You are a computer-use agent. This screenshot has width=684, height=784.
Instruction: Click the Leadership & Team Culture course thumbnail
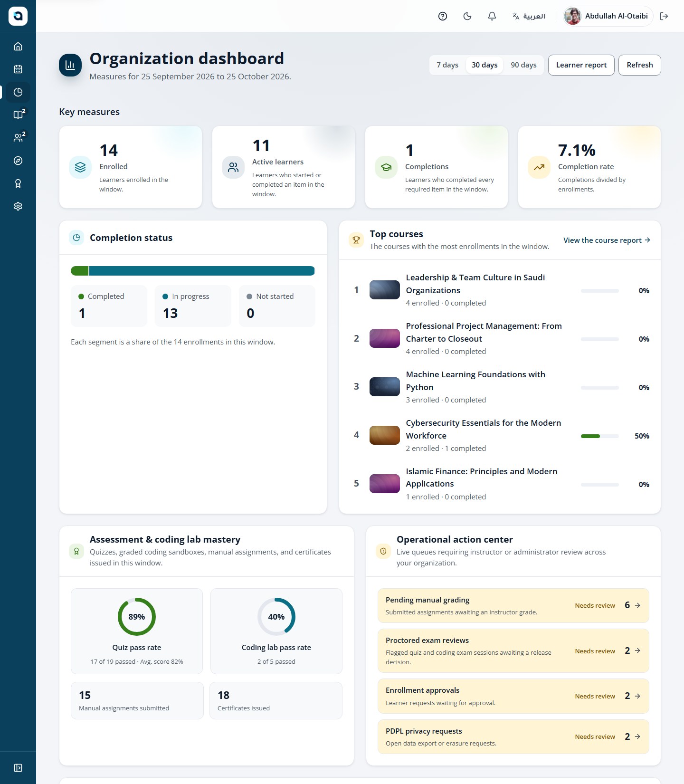click(385, 290)
